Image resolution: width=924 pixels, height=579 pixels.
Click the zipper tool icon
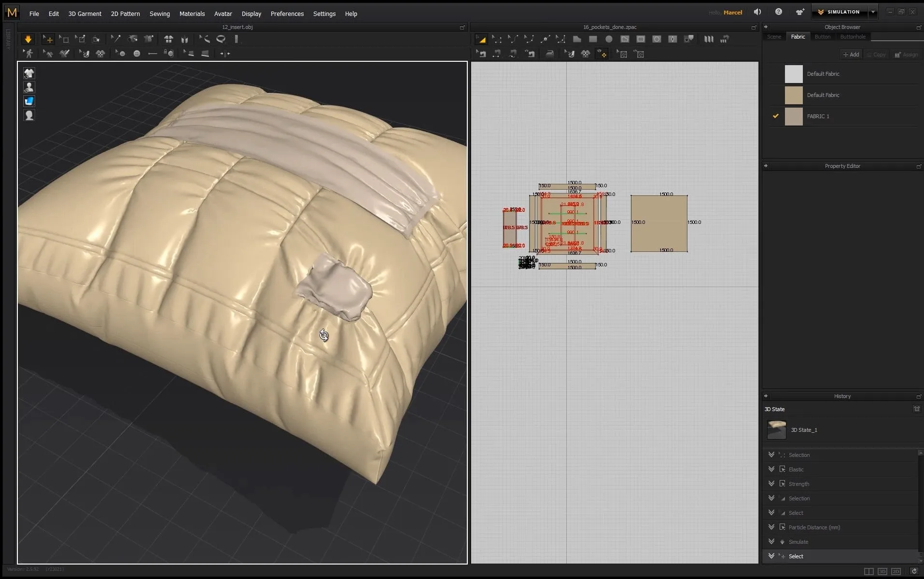pyautogui.click(x=225, y=54)
